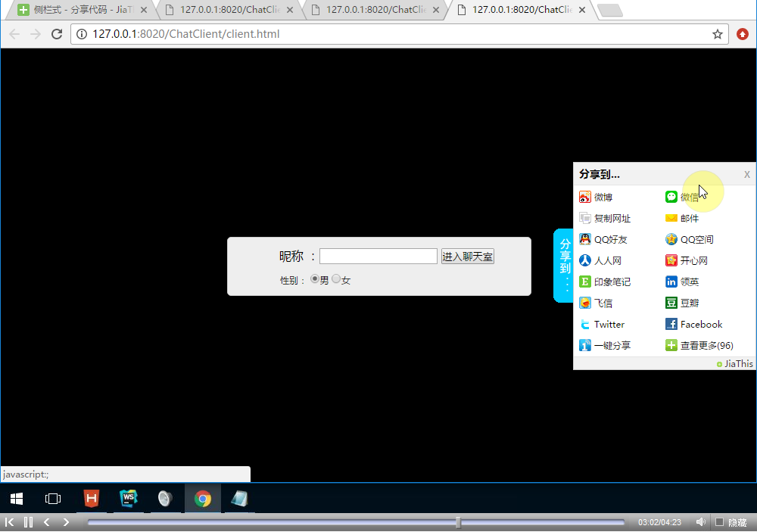Click the 印象笔记 Evernote icon
757x532 pixels.
click(584, 282)
